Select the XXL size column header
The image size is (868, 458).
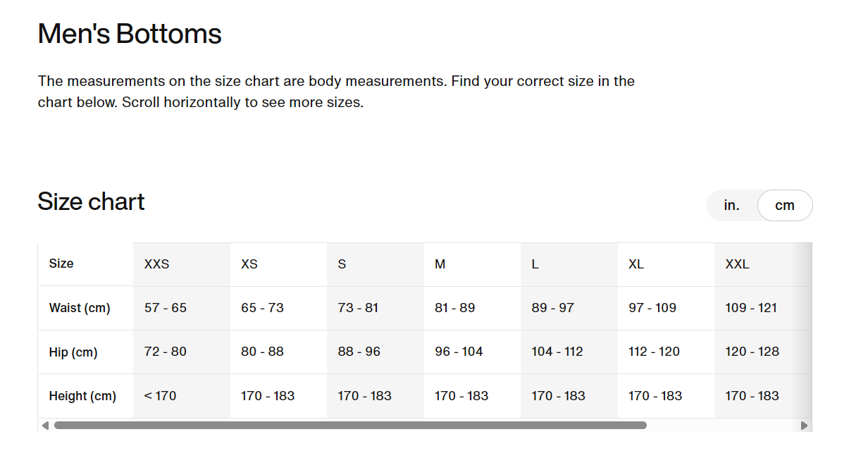pyautogui.click(x=736, y=264)
